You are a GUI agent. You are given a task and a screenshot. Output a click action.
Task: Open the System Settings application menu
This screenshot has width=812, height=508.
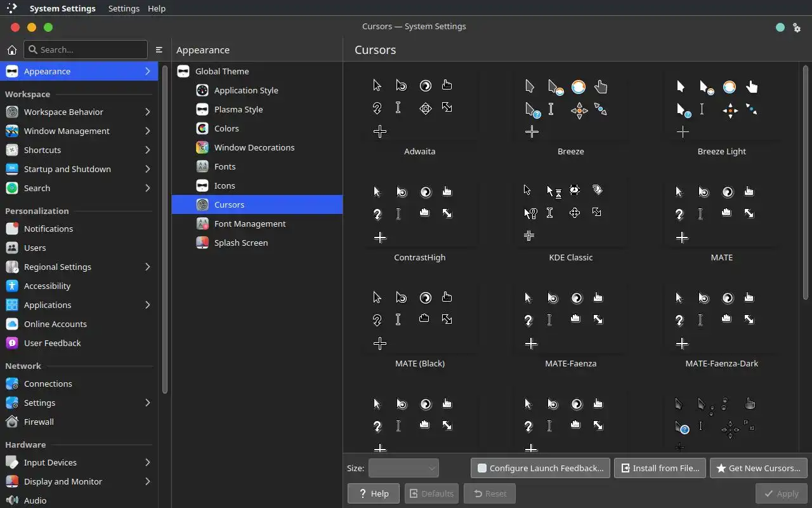coord(63,8)
